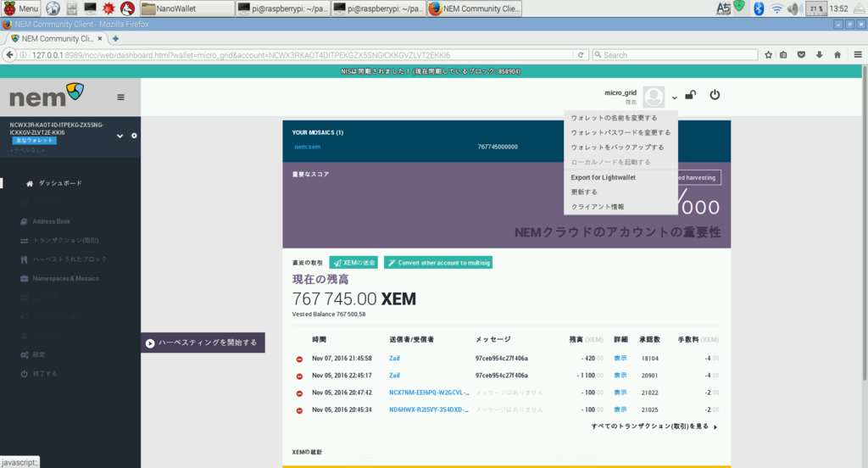Open the file manager icon in the taskbar

[x=71, y=8]
